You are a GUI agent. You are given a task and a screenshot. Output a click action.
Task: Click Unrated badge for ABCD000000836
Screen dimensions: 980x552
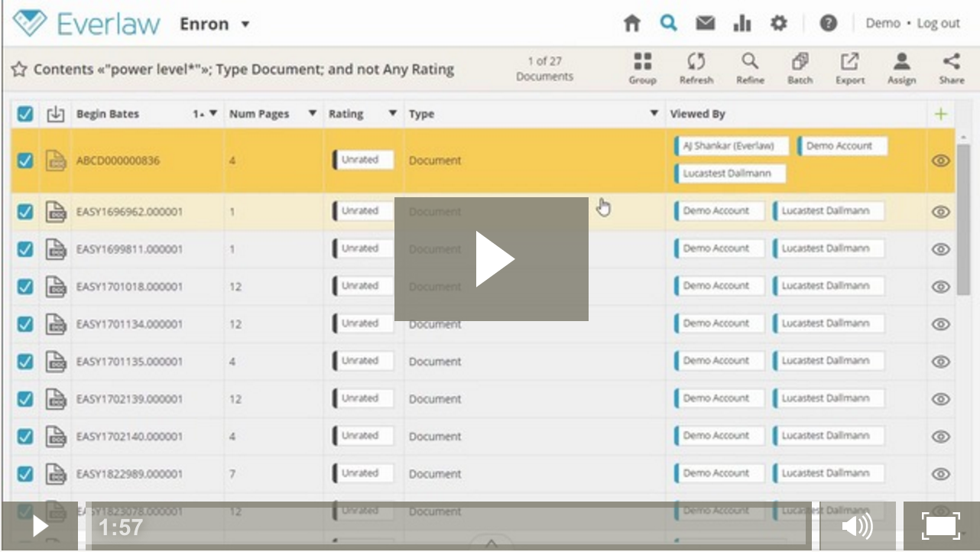[363, 160]
